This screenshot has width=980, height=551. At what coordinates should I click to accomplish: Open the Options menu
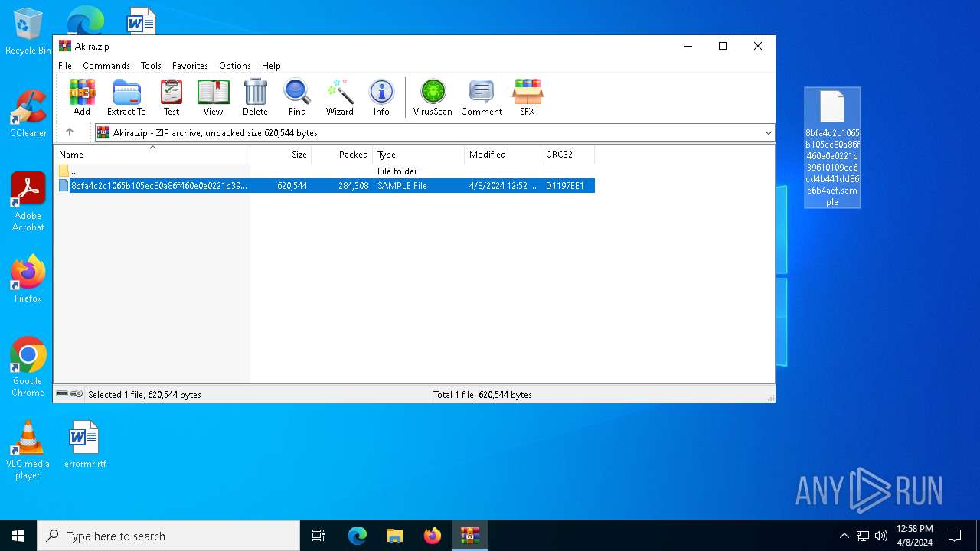235,66
